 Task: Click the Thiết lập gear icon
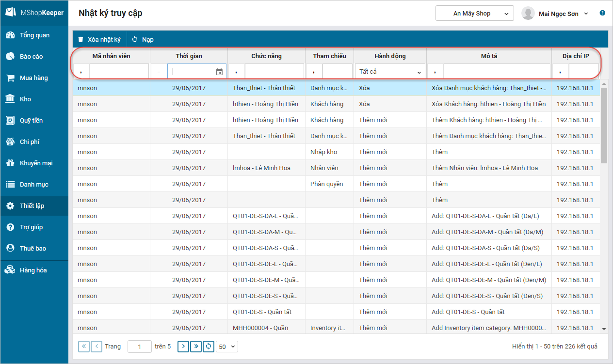pos(10,206)
